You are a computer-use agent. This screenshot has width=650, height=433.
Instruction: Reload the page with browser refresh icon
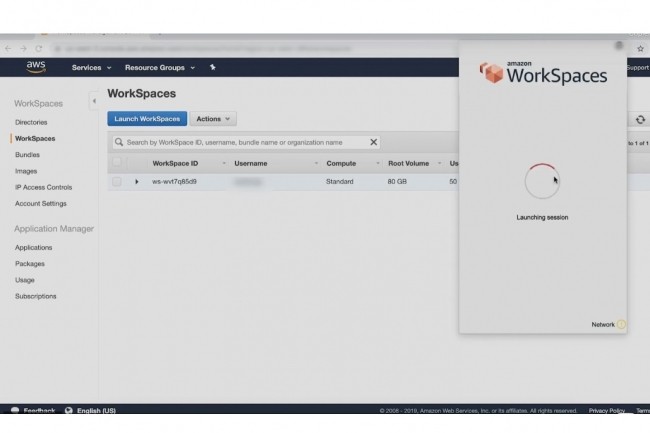[x=39, y=48]
